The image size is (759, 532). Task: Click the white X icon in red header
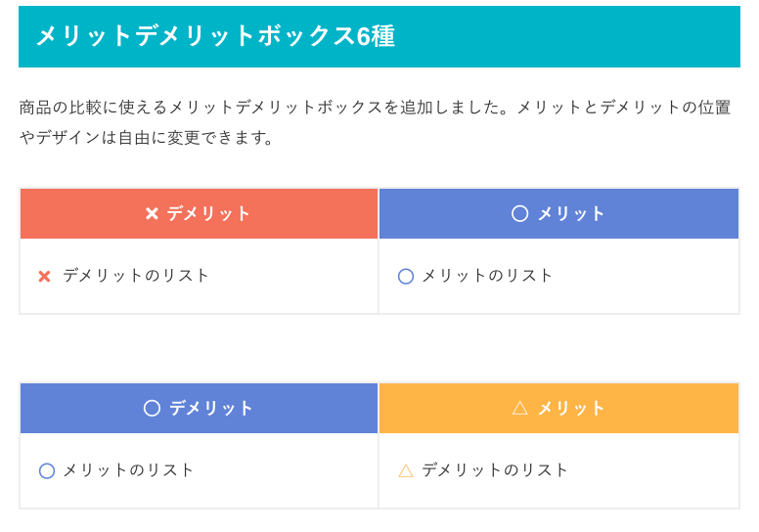pyautogui.click(x=152, y=213)
